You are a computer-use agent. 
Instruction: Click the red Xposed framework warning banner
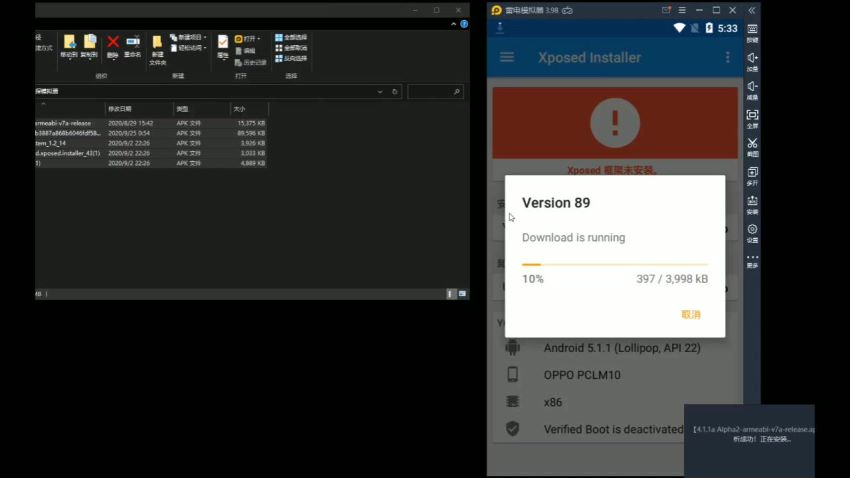pos(615,123)
